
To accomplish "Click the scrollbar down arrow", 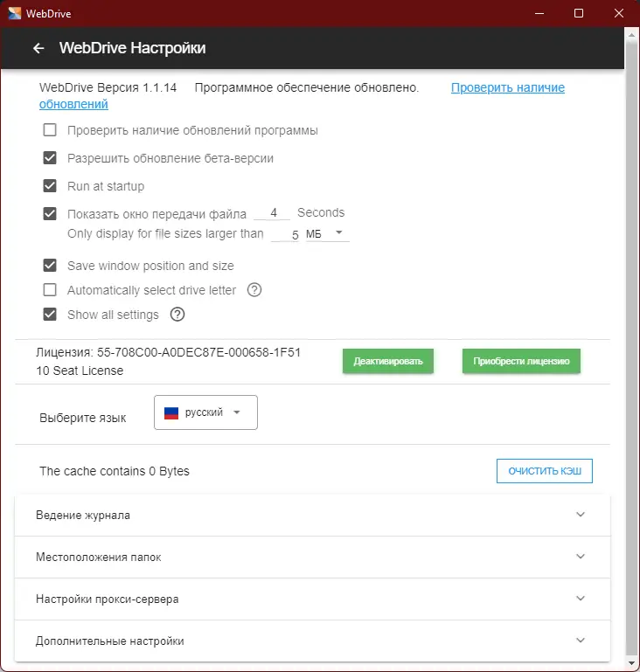I will click(631, 663).
